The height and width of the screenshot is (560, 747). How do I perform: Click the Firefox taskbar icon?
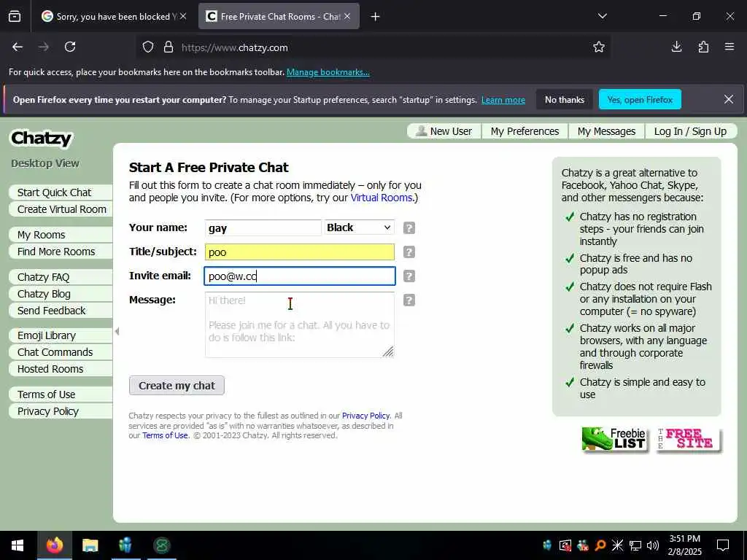(x=54, y=545)
